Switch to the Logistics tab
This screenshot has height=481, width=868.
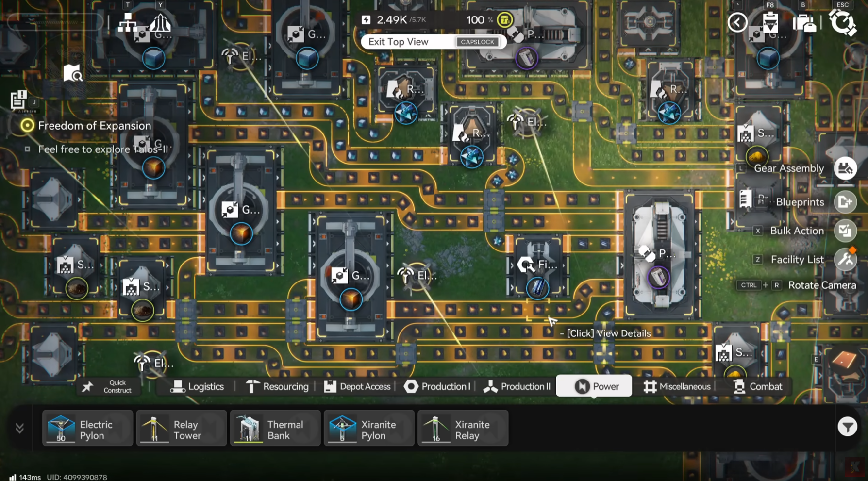pos(197,386)
